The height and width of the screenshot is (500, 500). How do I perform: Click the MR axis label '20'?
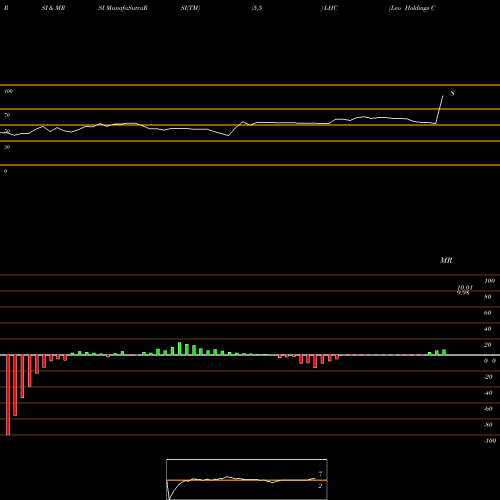click(488, 345)
